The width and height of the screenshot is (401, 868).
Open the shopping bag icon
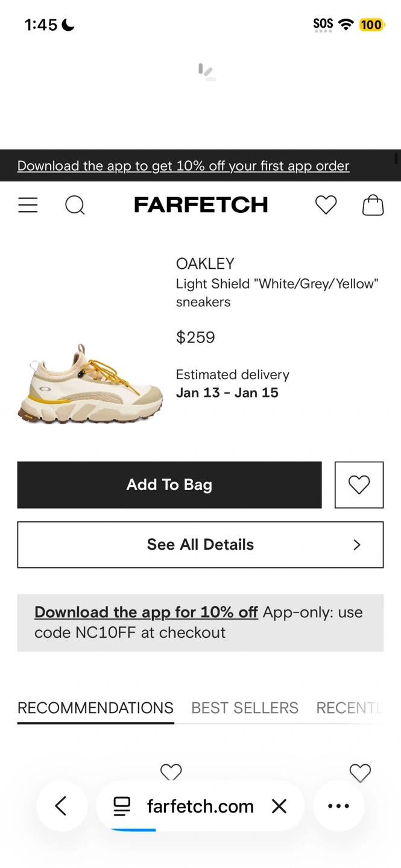click(x=373, y=205)
